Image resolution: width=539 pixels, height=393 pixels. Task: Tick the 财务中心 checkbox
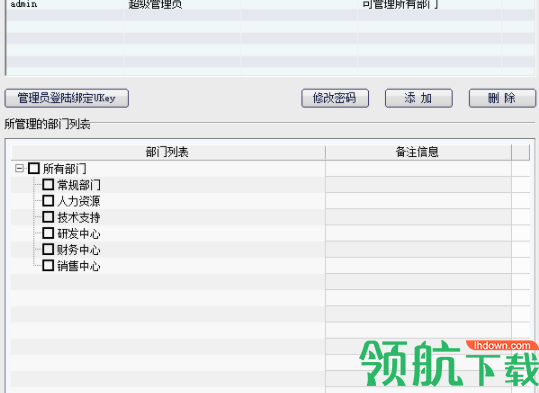coord(48,249)
